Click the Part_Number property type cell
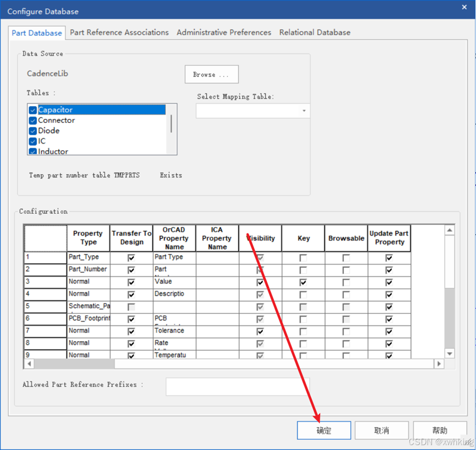 pyautogui.click(x=88, y=270)
